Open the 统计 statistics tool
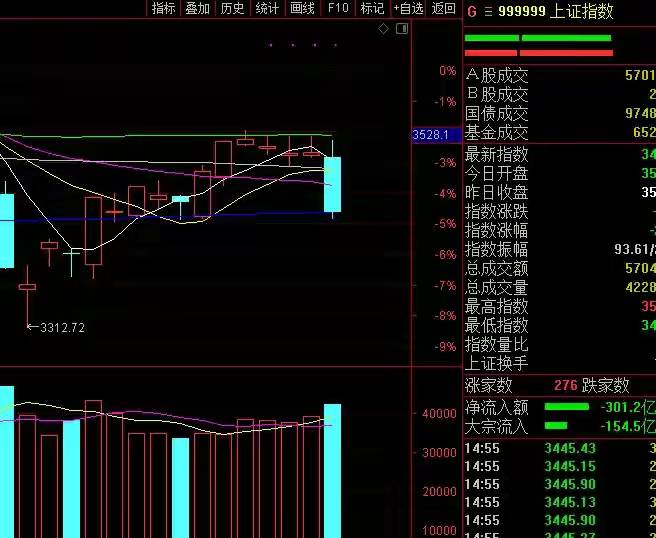This screenshot has width=656, height=538. coord(267,8)
